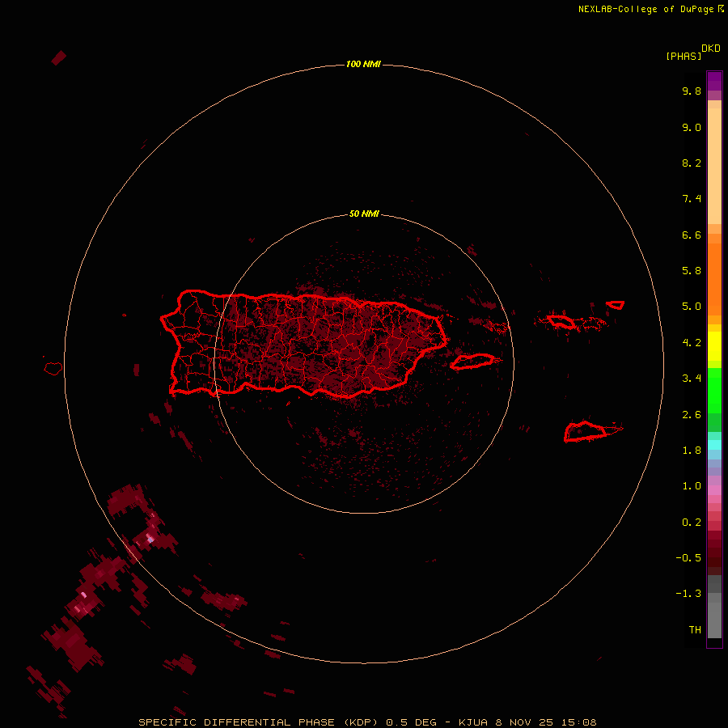Click the TH threshold label on color scale
Viewport: 728px width, 728px height.
pos(695,630)
